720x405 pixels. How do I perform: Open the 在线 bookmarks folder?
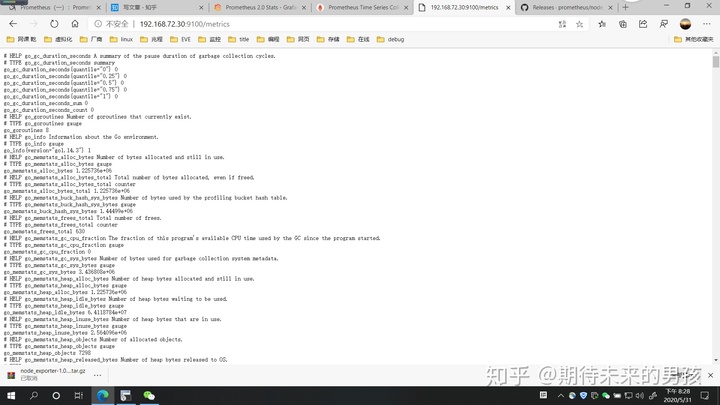click(358, 39)
